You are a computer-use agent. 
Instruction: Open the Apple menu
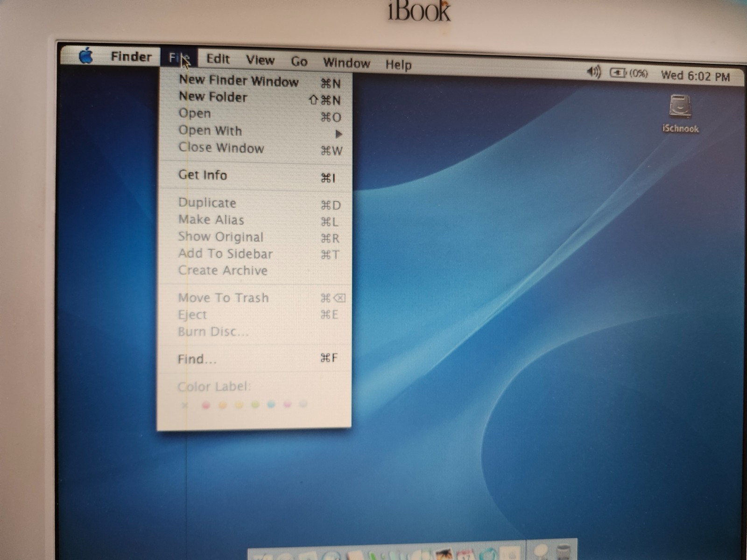pos(85,56)
